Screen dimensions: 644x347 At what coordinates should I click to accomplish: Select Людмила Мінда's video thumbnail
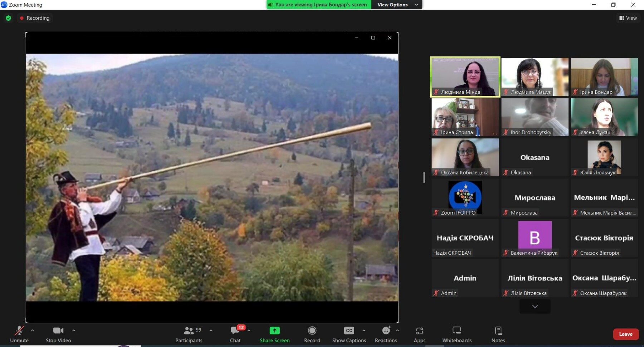[465, 77]
